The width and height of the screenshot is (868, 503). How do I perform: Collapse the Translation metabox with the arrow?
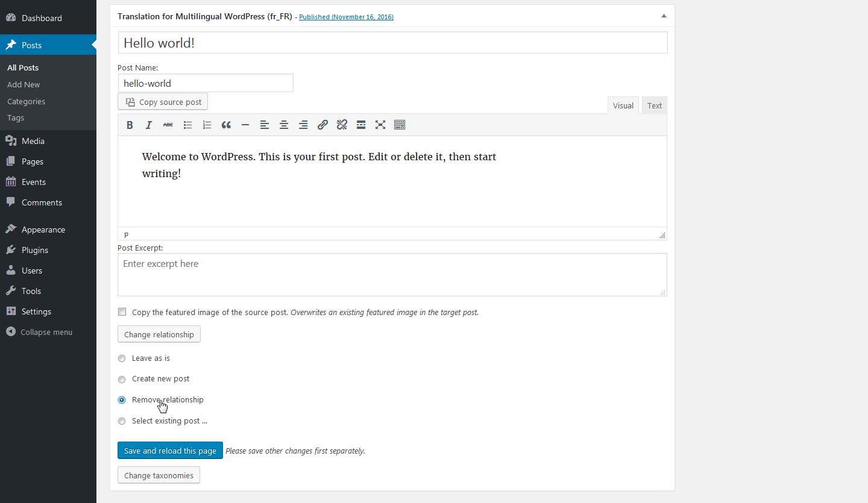coord(664,16)
